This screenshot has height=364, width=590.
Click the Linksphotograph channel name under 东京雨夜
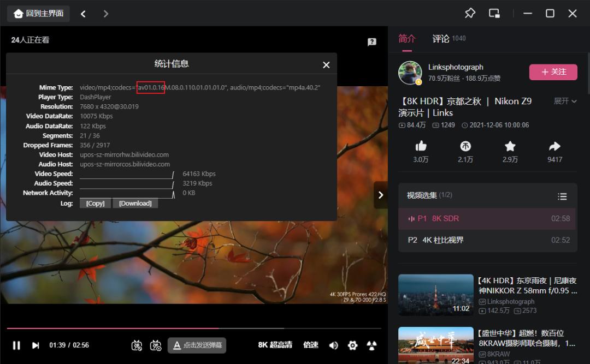click(511, 302)
